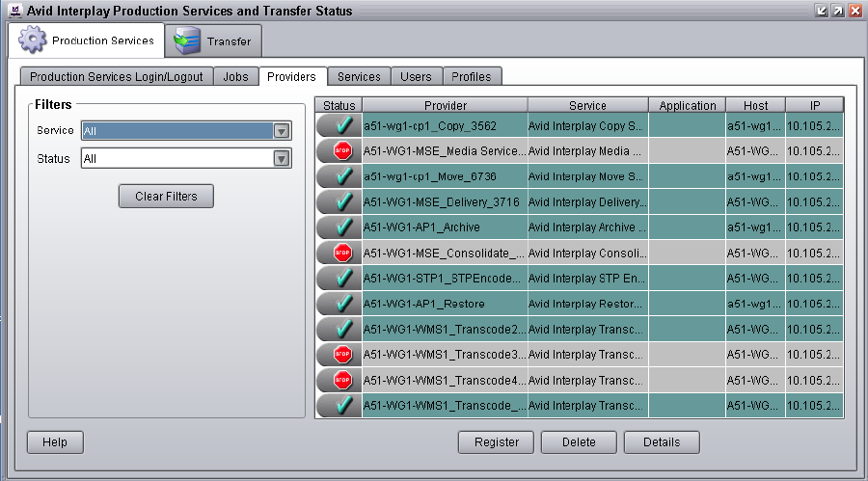Viewport: 868px width, 481px height.
Task: Click the Avid Interplay STP En... service cell
Action: coord(588,279)
